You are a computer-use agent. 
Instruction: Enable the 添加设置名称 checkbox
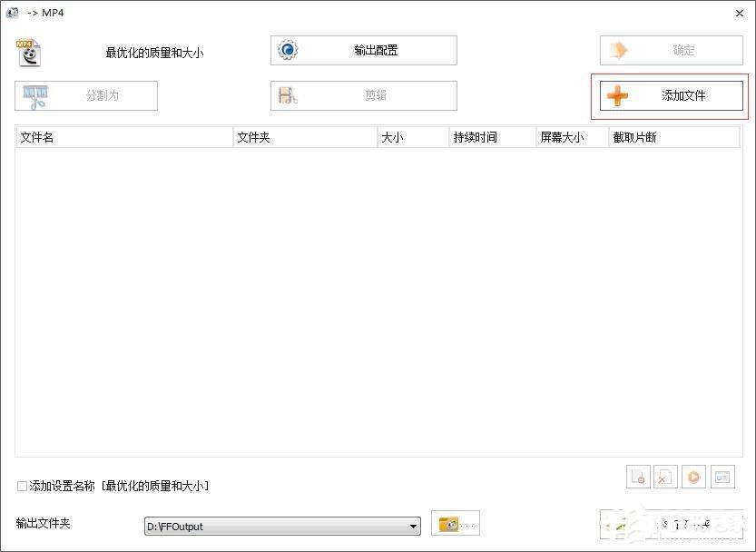point(22,486)
